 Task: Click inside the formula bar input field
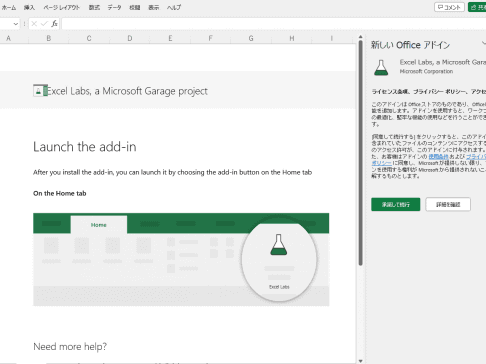point(273,24)
